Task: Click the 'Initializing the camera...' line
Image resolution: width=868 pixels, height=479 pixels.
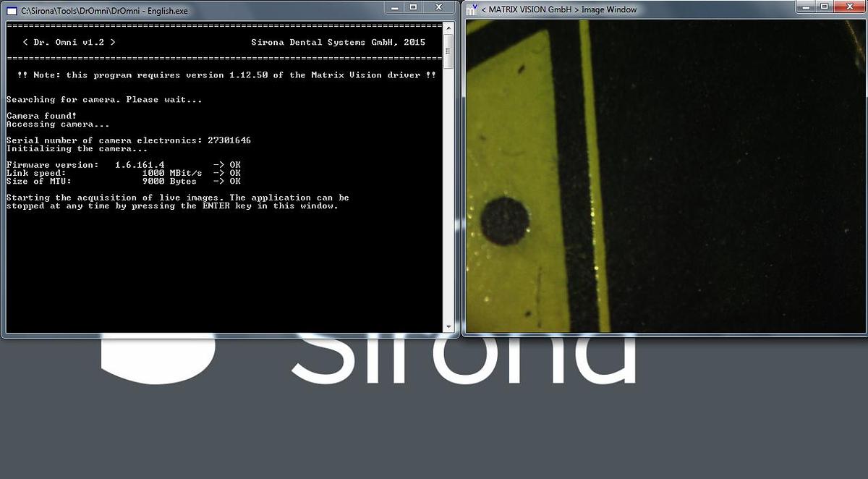Action: 77,148
